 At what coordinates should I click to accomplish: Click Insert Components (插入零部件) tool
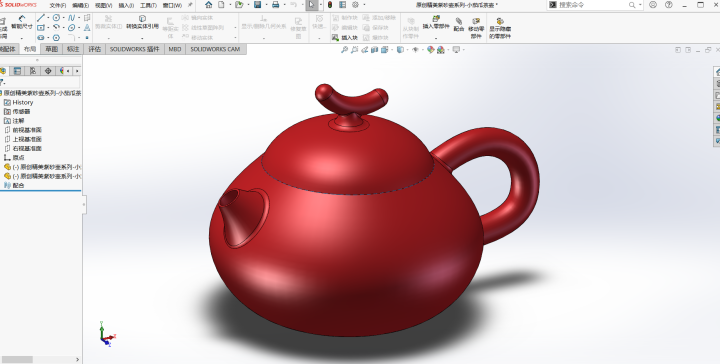pyautogui.click(x=436, y=23)
